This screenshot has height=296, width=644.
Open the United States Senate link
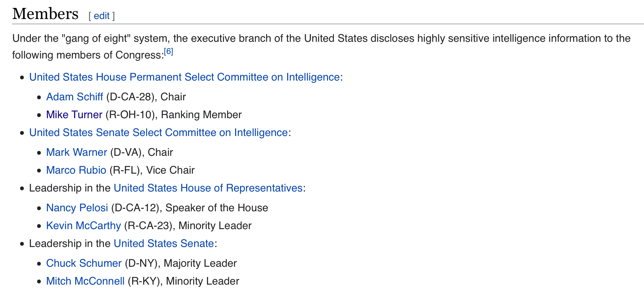coord(164,244)
